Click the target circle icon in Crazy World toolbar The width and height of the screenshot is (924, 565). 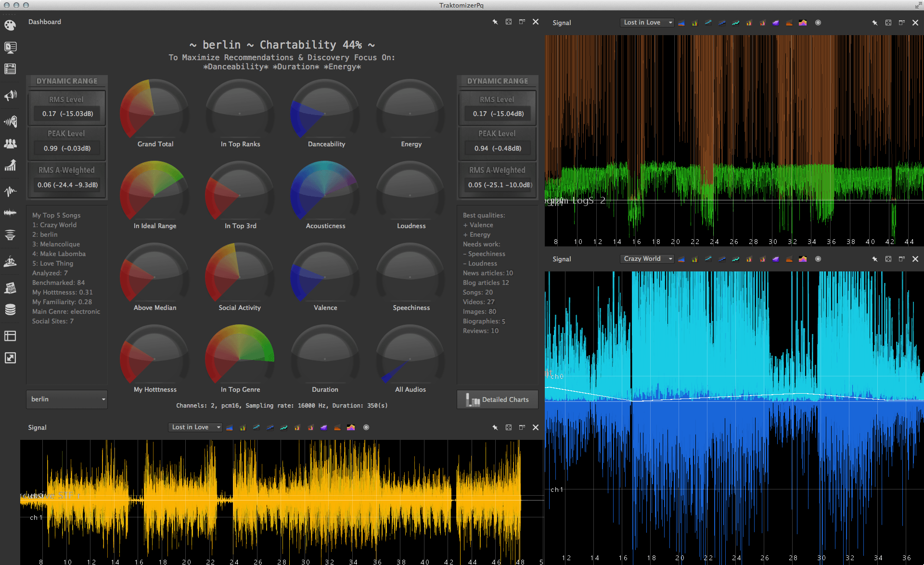(818, 259)
